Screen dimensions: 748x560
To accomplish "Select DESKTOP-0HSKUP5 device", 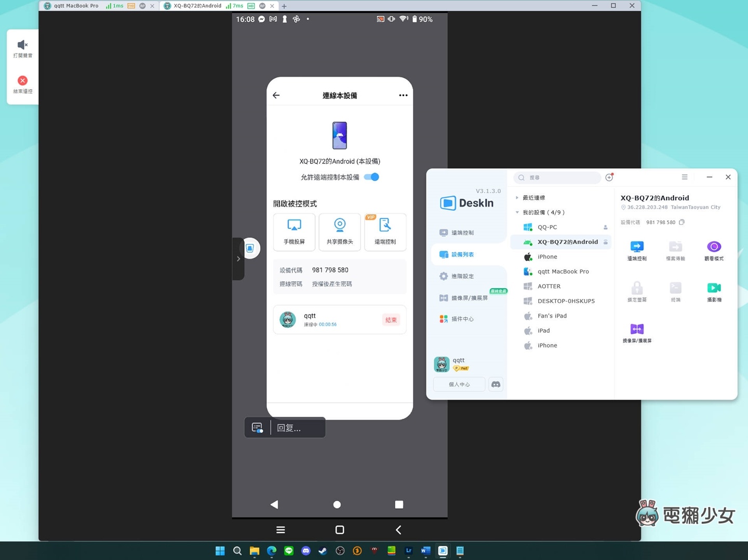I will point(561,301).
